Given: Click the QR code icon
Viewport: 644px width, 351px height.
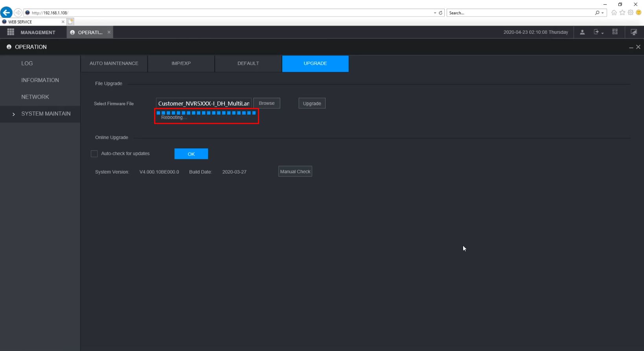Looking at the screenshot, I should pyautogui.click(x=615, y=32).
